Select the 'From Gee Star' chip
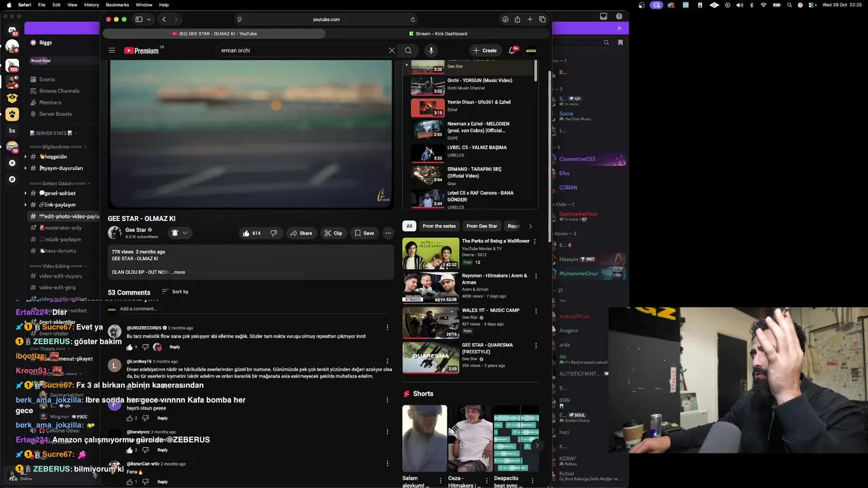Viewport: 868px width, 488px height. (x=482, y=226)
